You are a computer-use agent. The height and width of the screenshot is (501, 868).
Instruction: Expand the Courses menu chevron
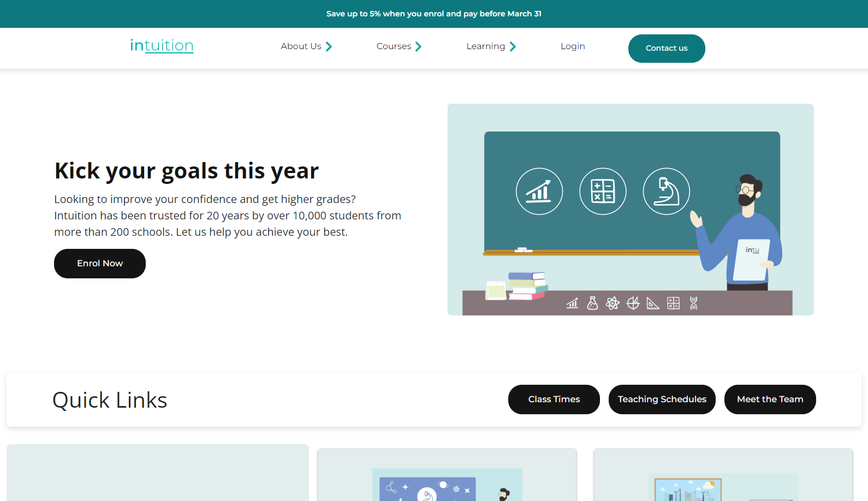(x=418, y=46)
